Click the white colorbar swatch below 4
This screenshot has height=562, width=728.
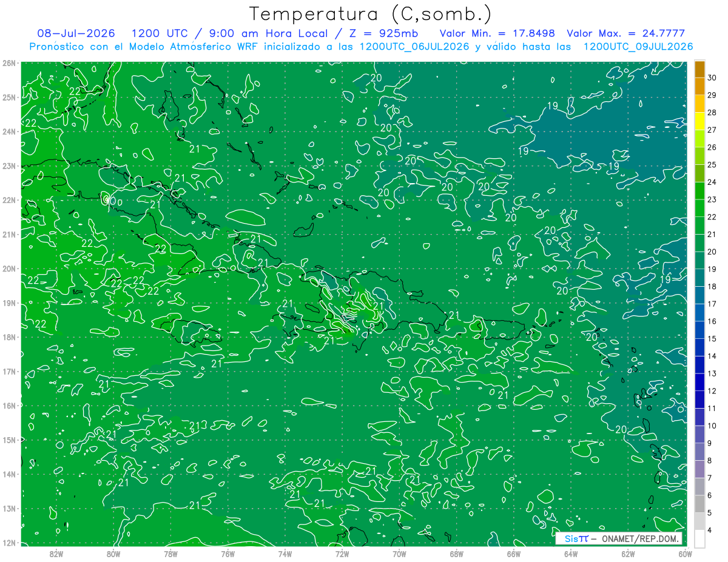(x=700, y=538)
